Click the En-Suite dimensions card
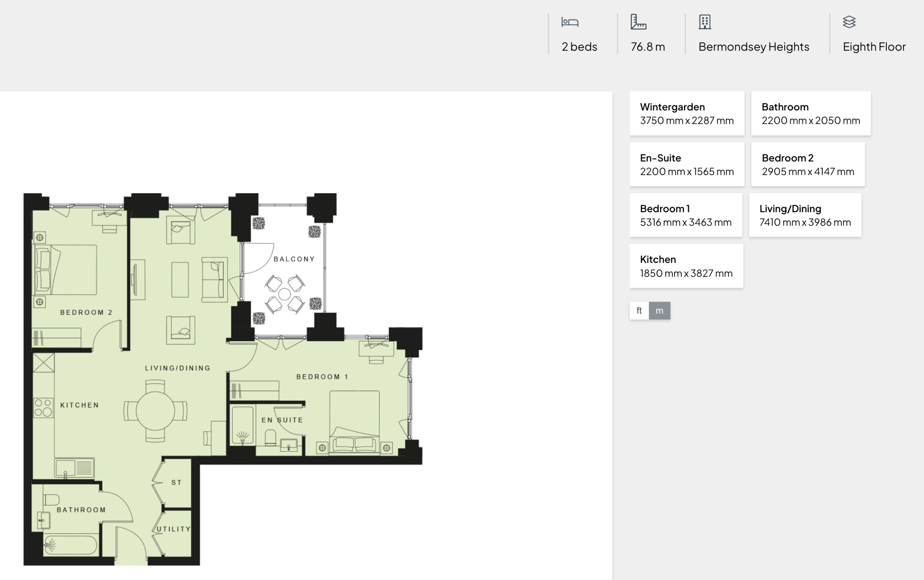 pos(687,164)
